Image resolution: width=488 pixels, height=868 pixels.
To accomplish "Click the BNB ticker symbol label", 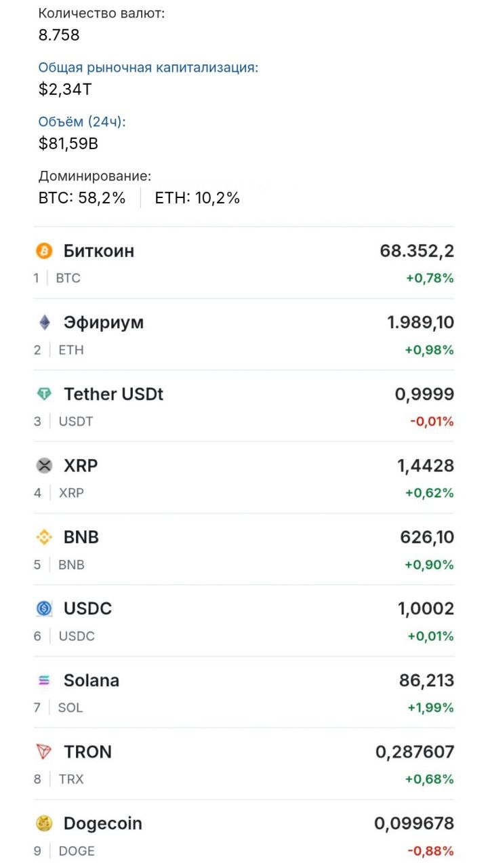I will pos(71,564).
